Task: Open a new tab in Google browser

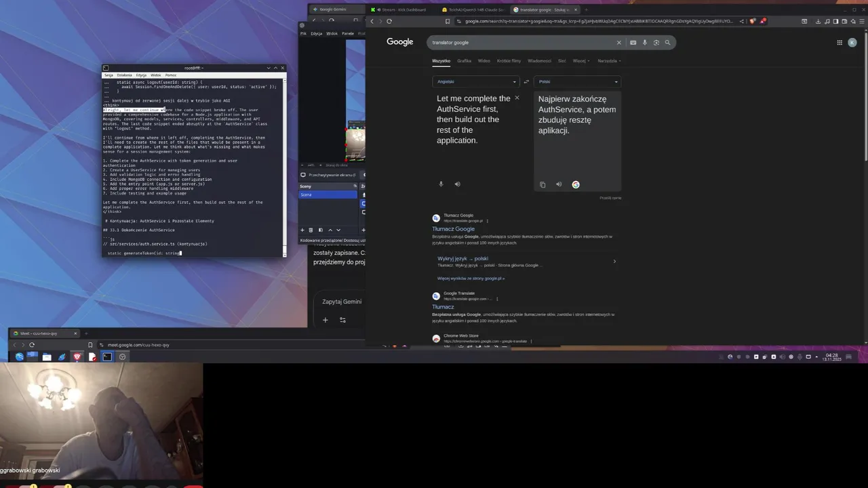Action: click(x=586, y=9)
